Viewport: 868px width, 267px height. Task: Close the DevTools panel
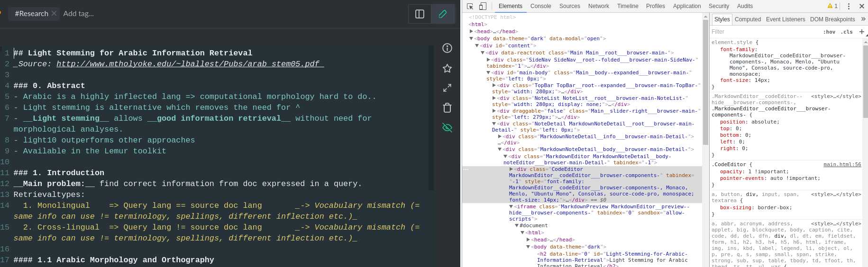(861, 6)
